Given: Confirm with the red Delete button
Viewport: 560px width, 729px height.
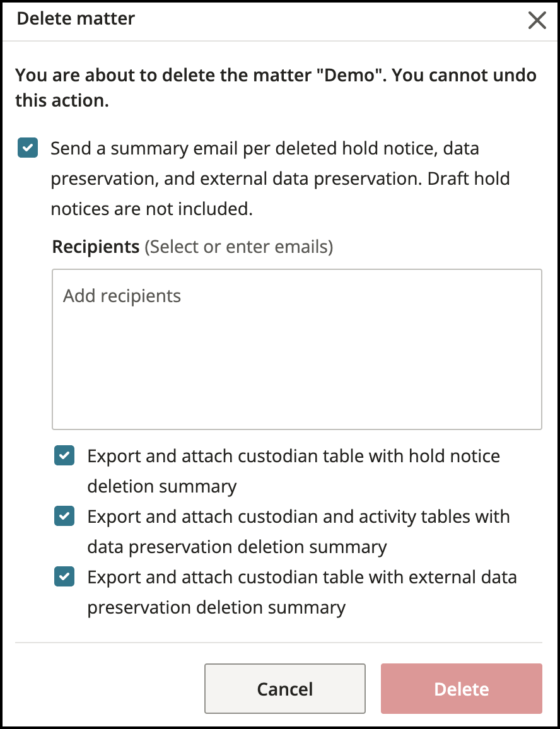Looking at the screenshot, I should [462, 689].
